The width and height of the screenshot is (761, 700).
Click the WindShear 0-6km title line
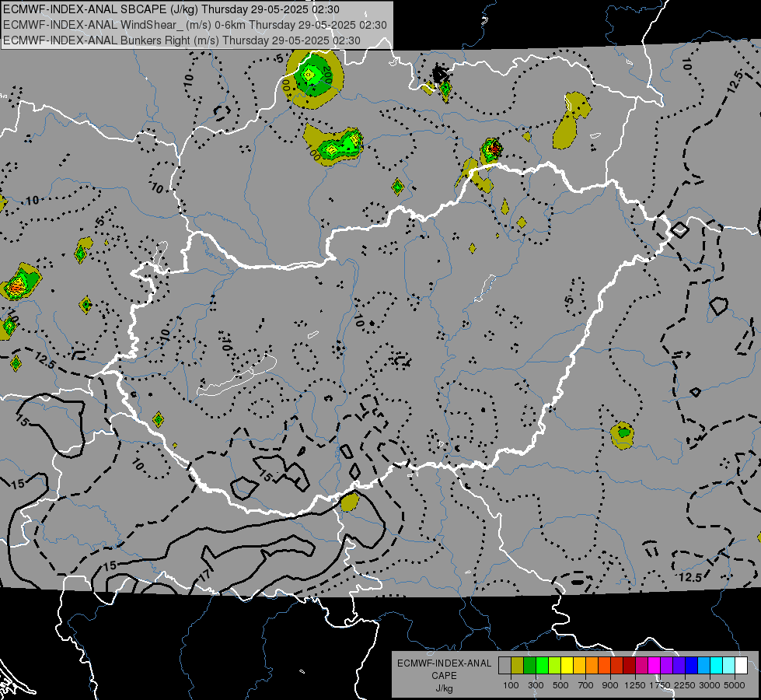[x=194, y=25]
